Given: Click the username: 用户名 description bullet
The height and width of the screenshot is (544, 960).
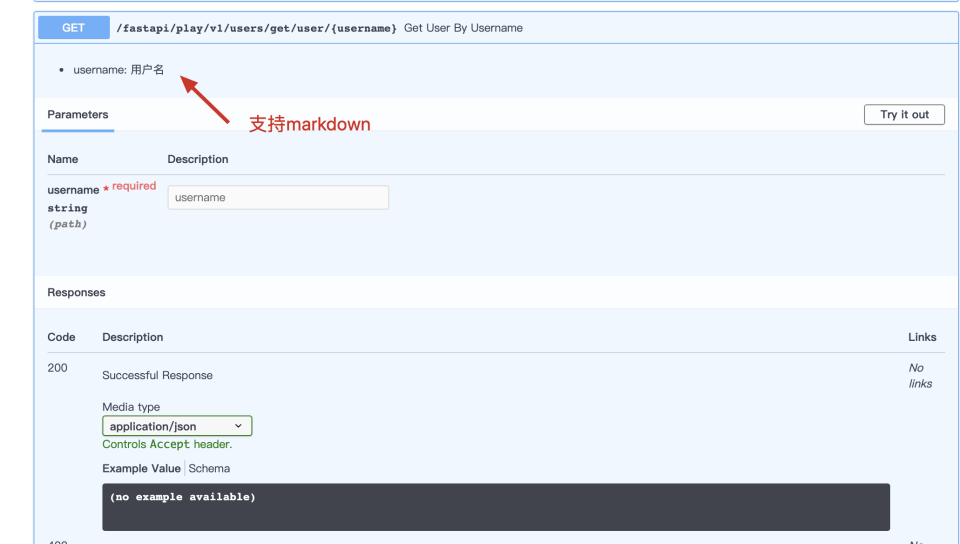Looking at the screenshot, I should pyautogui.click(x=118, y=70).
